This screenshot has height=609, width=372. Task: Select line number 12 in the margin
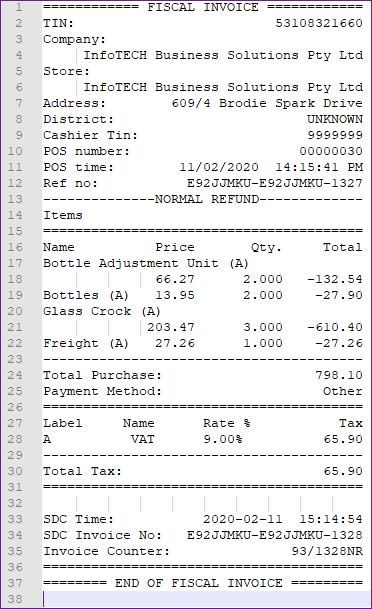[x=15, y=183]
